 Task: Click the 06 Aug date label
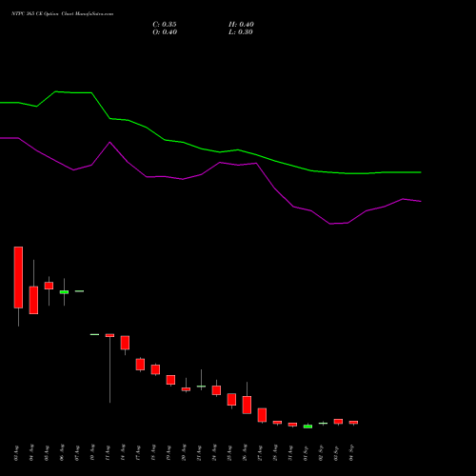(62, 453)
